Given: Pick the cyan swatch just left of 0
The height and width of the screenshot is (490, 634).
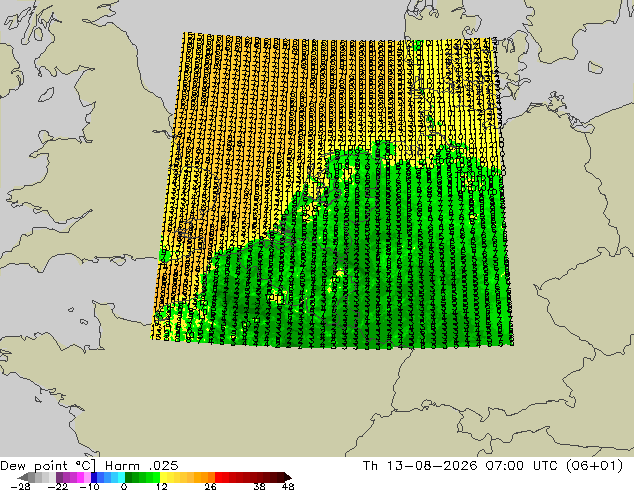Looking at the screenshot, I should (121, 477).
